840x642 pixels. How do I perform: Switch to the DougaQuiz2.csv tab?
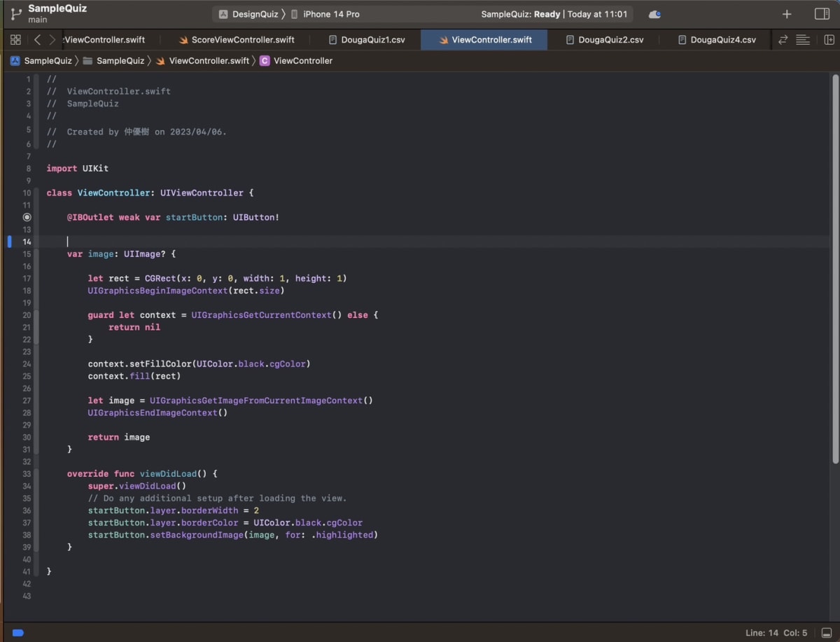(x=605, y=40)
